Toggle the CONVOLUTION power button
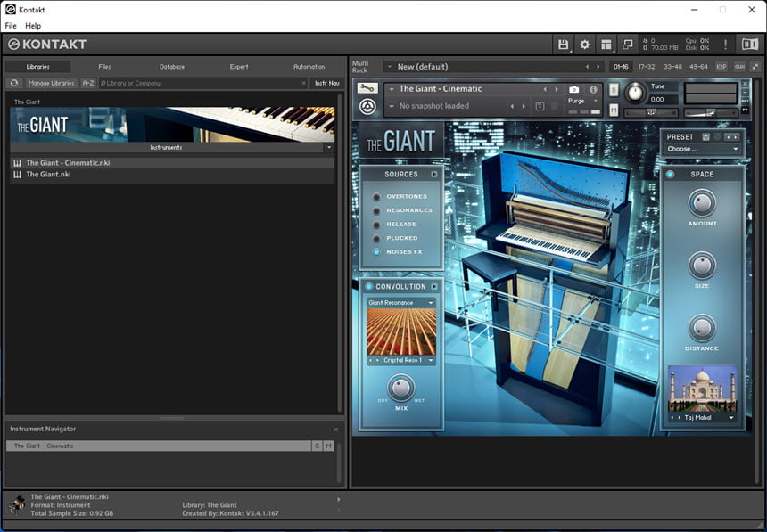 (x=369, y=287)
